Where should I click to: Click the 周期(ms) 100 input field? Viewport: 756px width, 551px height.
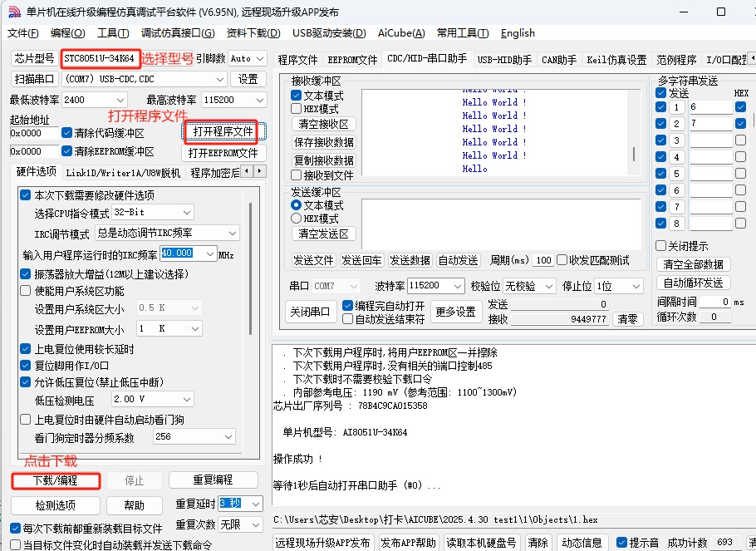pyautogui.click(x=543, y=260)
